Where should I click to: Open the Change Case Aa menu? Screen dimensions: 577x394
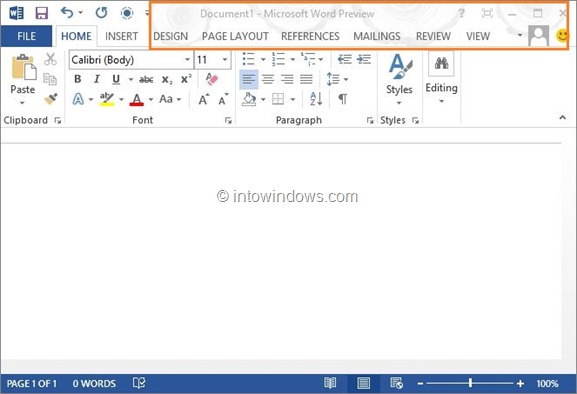click(170, 99)
